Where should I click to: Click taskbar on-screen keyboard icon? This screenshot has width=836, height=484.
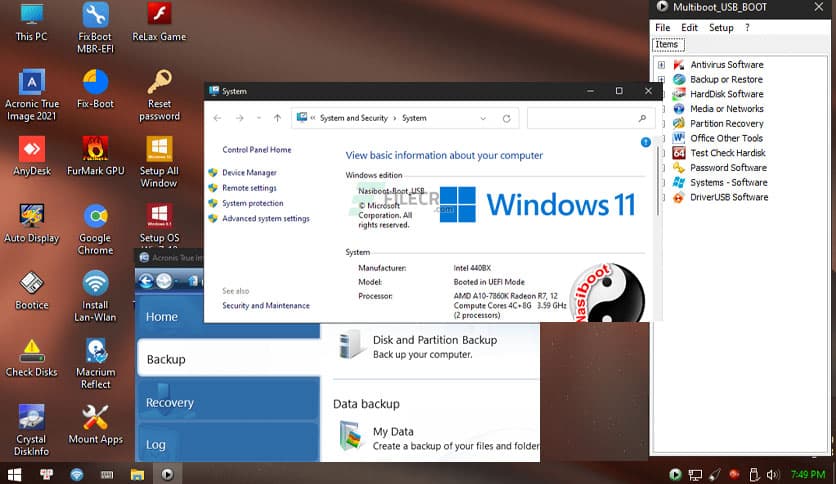[107, 474]
